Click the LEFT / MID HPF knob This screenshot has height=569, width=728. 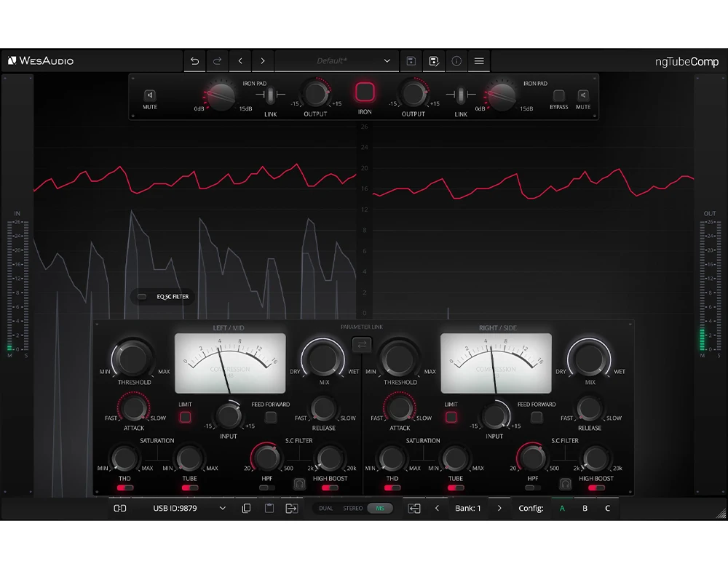click(266, 458)
